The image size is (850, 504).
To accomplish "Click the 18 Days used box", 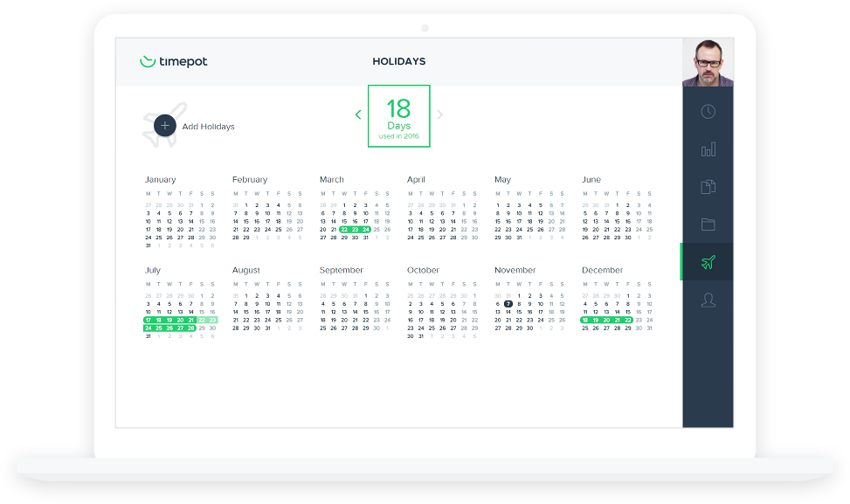I will 399,116.
